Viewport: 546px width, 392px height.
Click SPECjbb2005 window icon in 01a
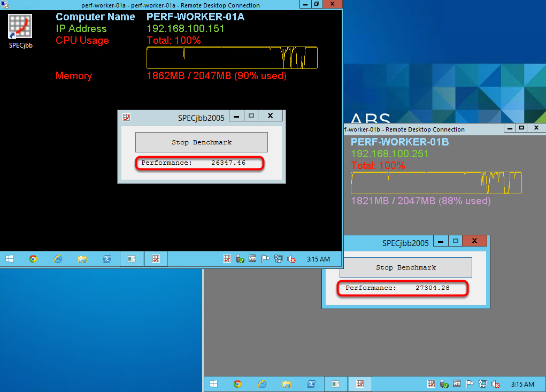point(126,117)
